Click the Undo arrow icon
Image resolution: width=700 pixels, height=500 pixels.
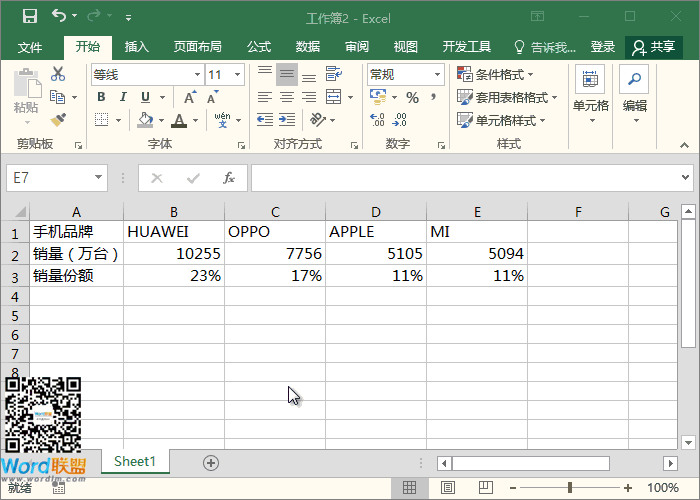58,16
